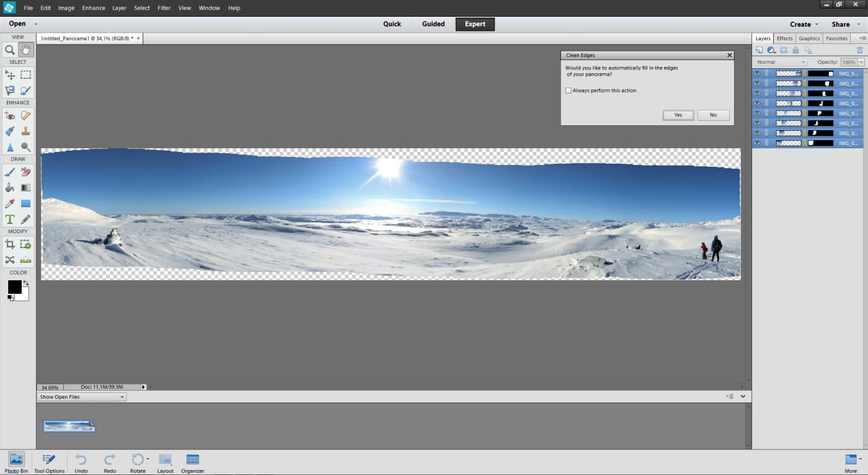Hide the topmost IMG_0 layer

point(756,73)
